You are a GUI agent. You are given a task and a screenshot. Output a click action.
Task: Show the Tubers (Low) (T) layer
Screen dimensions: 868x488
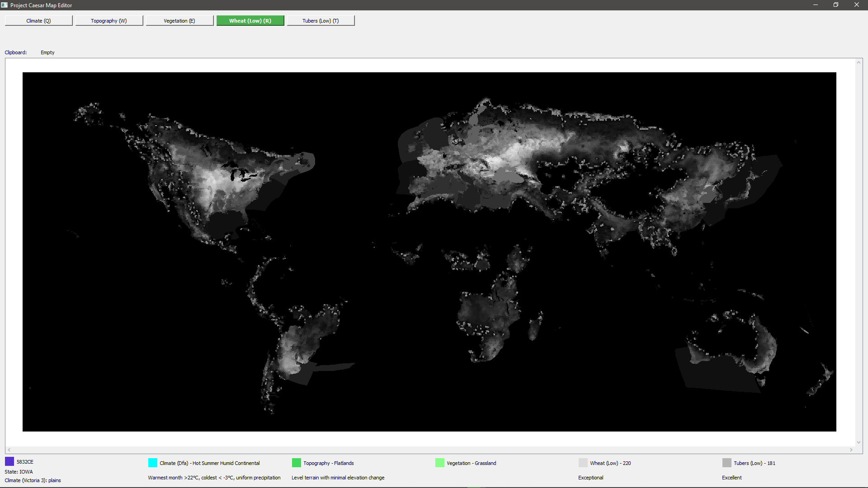click(x=321, y=21)
